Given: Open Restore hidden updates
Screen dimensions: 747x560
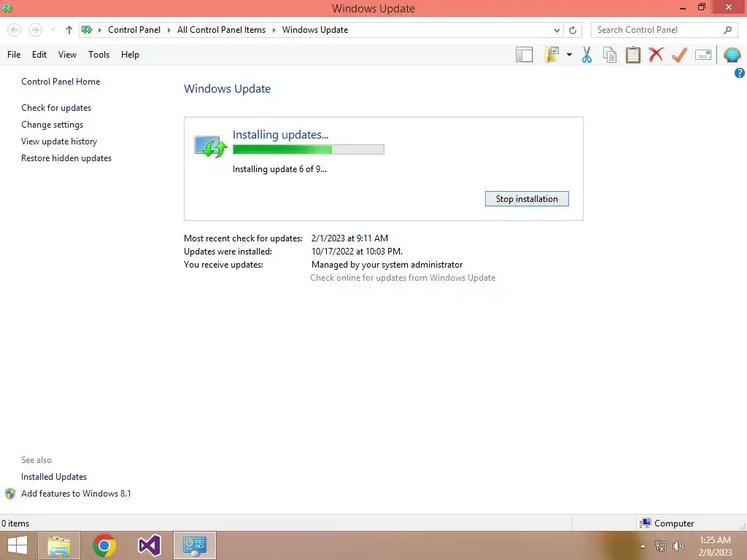Looking at the screenshot, I should (66, 158).
